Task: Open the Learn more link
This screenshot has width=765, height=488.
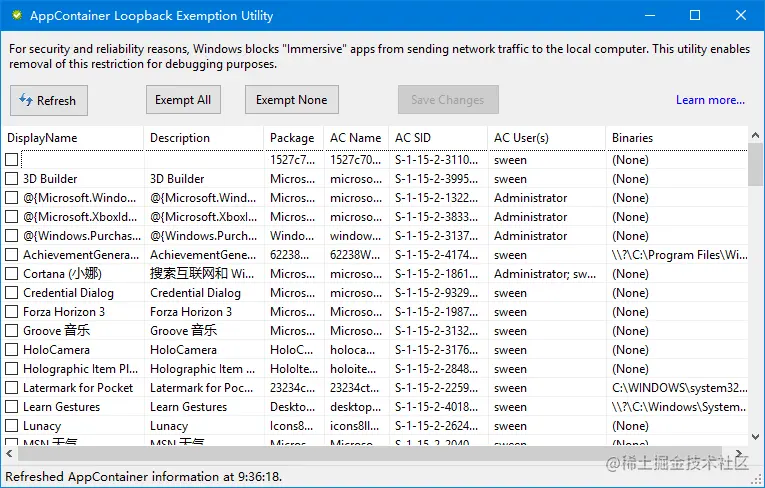Action: click(x=710, y=100)
